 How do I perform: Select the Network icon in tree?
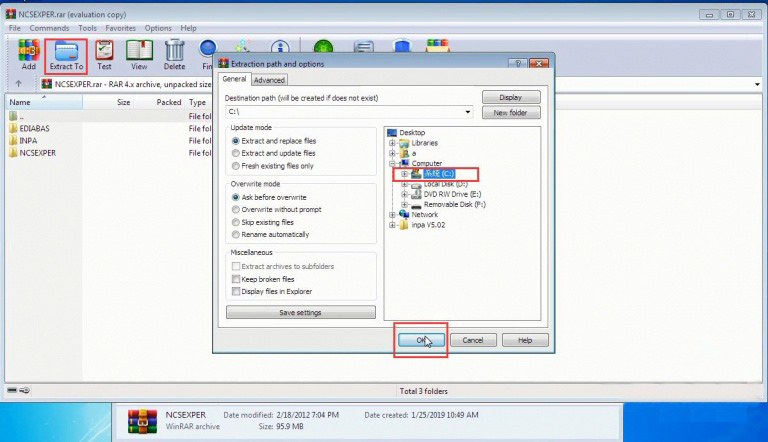404,215
